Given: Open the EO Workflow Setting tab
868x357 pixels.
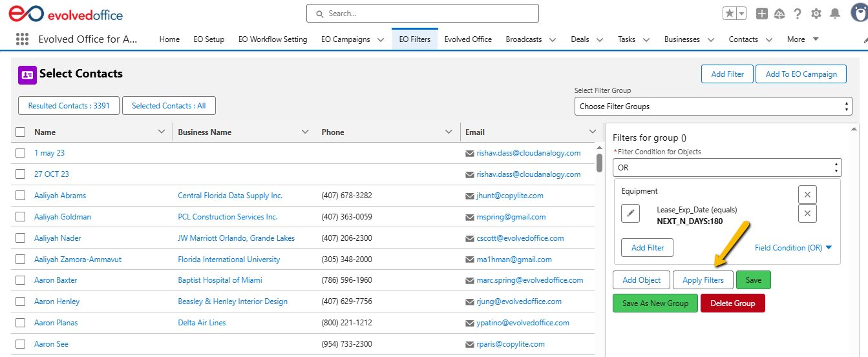Looking at the screenshot, I should [273, 39].
